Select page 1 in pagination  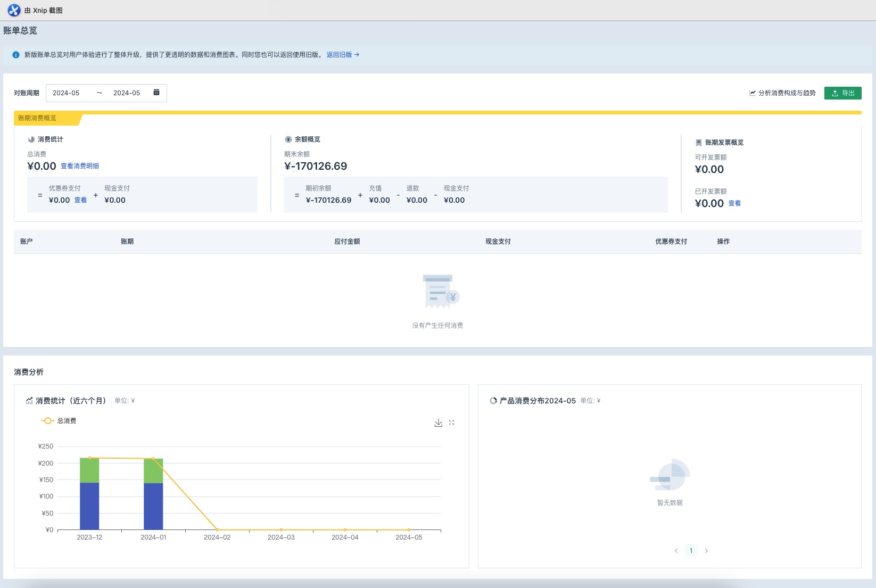pyautogui.click(x=691, y=551)
